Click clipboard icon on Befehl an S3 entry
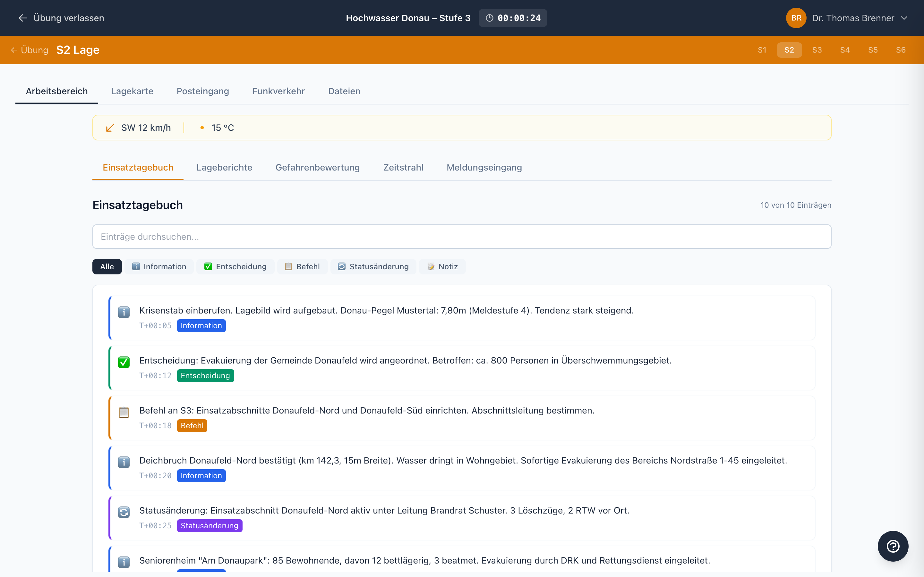This screenshot has width=924, height=577. 124,412
